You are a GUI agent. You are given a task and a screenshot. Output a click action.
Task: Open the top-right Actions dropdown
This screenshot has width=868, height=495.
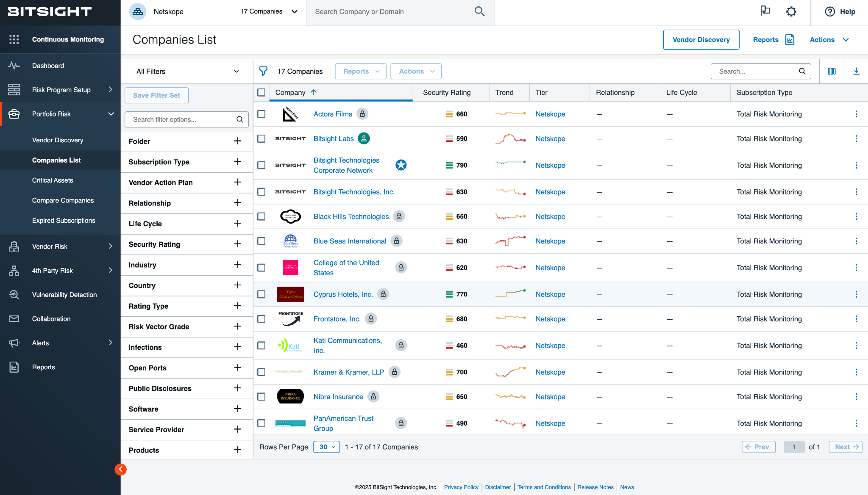829,39
